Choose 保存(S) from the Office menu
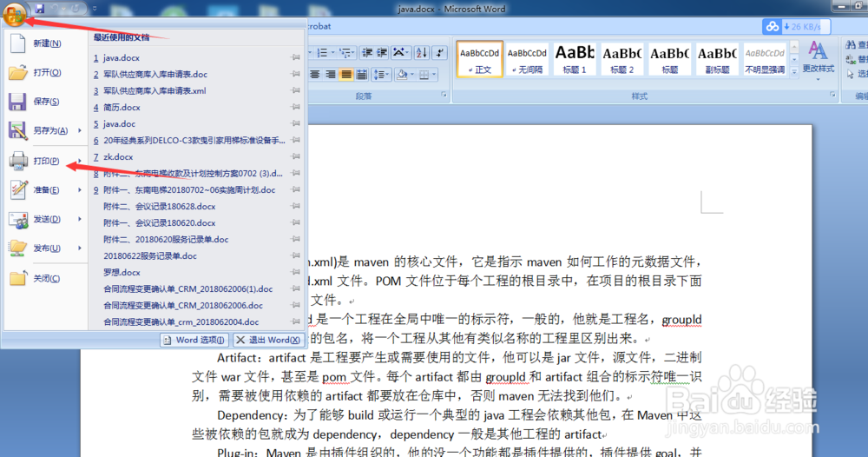The height and width of the screenshot is (457, 868). [45, 102]
